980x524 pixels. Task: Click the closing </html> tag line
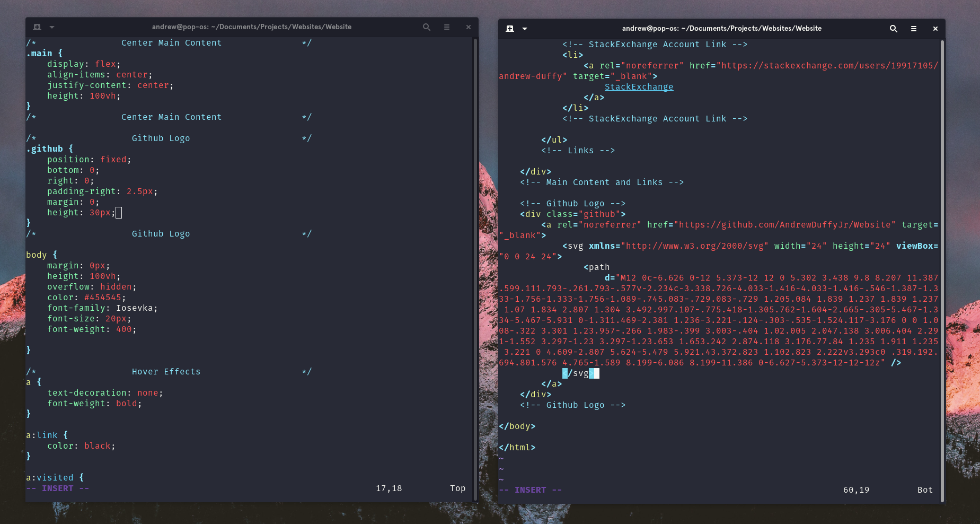[x=517, y=448]
